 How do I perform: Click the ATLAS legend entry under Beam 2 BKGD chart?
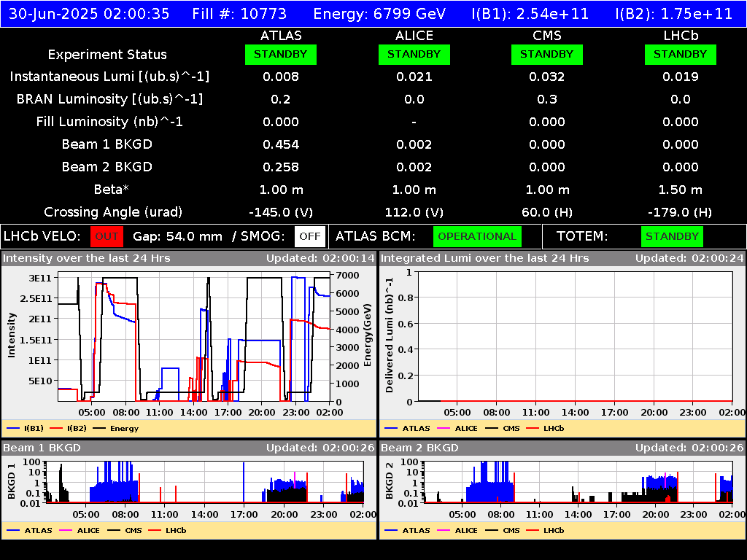(407, 530)
